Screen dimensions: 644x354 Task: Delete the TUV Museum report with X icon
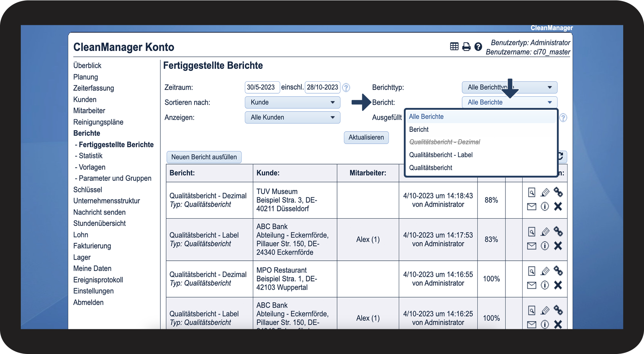[558, 206]
